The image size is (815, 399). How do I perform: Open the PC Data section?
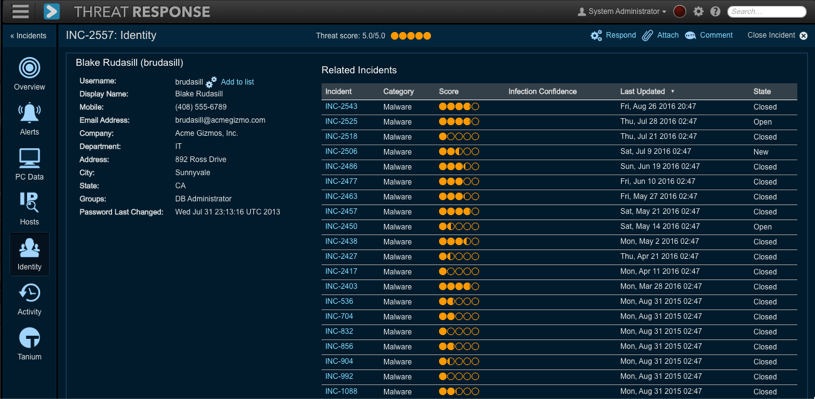point(29,164)
